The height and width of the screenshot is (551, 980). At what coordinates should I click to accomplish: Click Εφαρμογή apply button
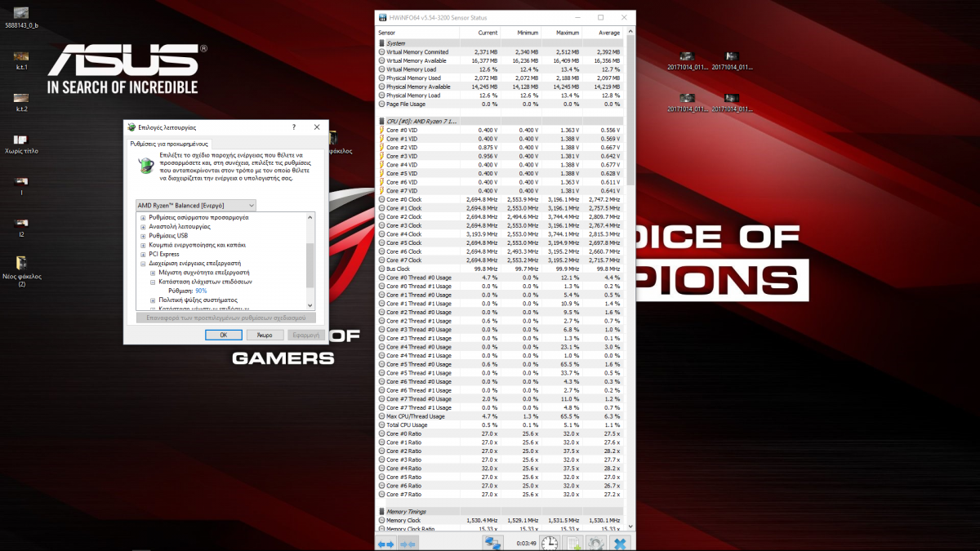point(305,335)
